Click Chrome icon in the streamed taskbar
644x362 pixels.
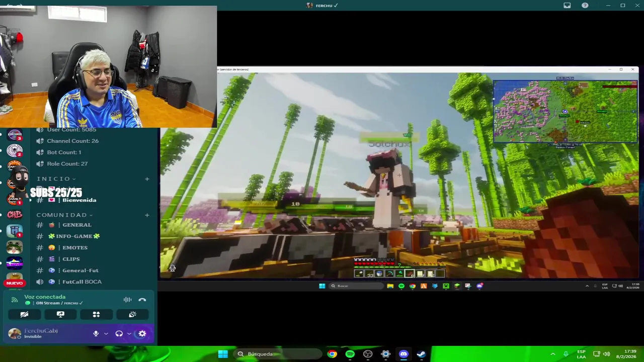click(413, 286)
